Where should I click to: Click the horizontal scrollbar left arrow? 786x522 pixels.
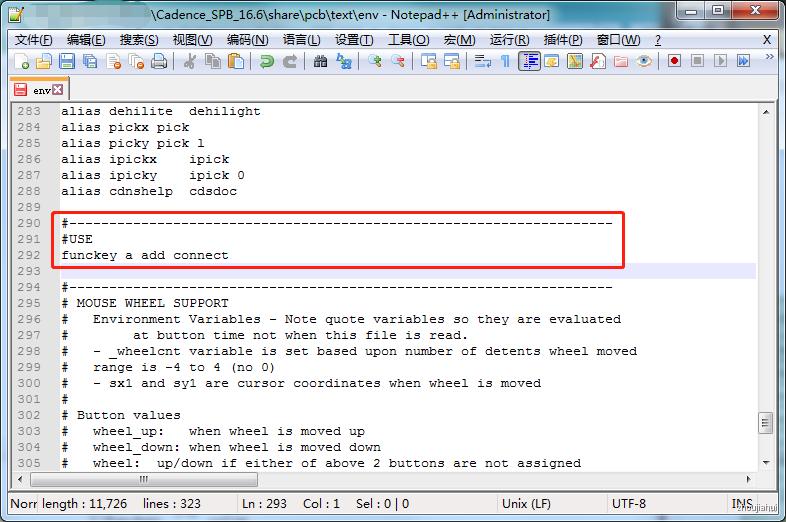pyautogui.click(x=20, y=479)
